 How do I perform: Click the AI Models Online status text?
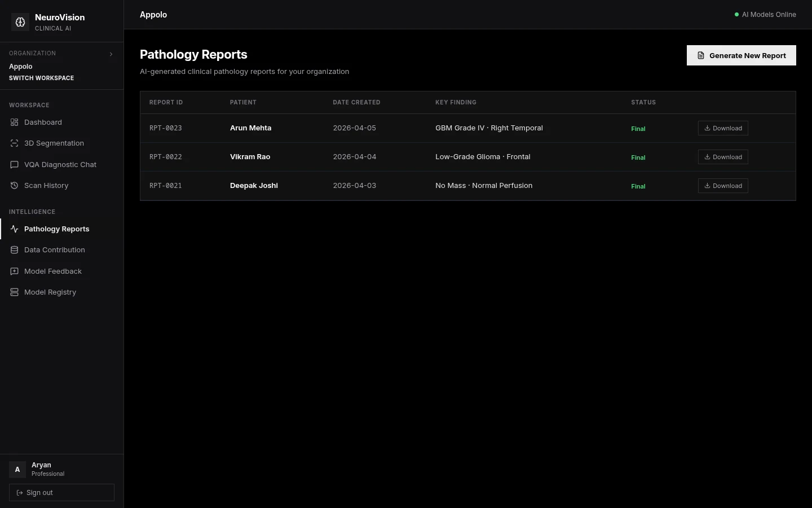click(x=769, y=15)
